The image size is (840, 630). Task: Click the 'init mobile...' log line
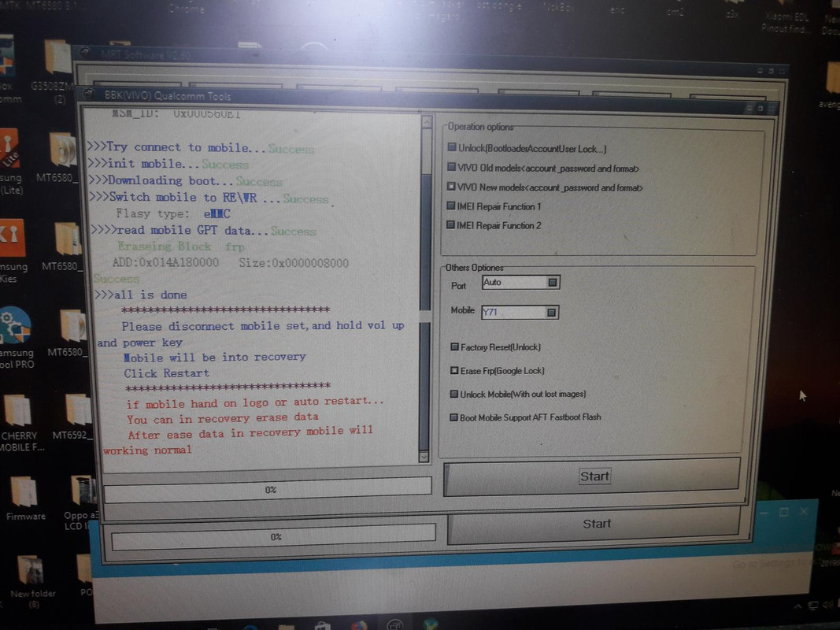click(x=168, y=164)
